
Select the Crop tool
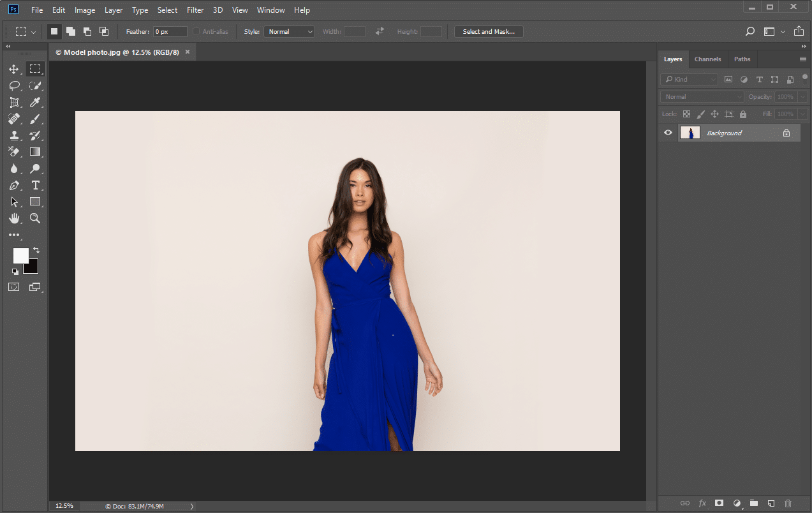tap(14, 102)
